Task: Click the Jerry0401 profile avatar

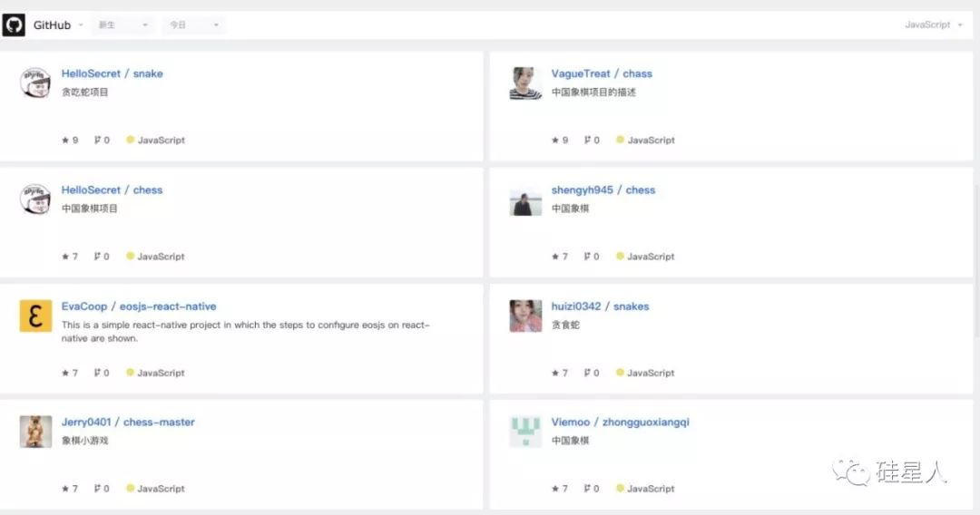Action: 35,432
